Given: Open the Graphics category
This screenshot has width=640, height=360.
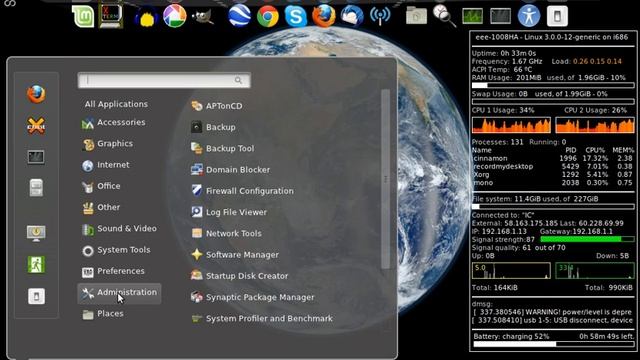Looking at the screenshot, I should (x=107, y=144).
